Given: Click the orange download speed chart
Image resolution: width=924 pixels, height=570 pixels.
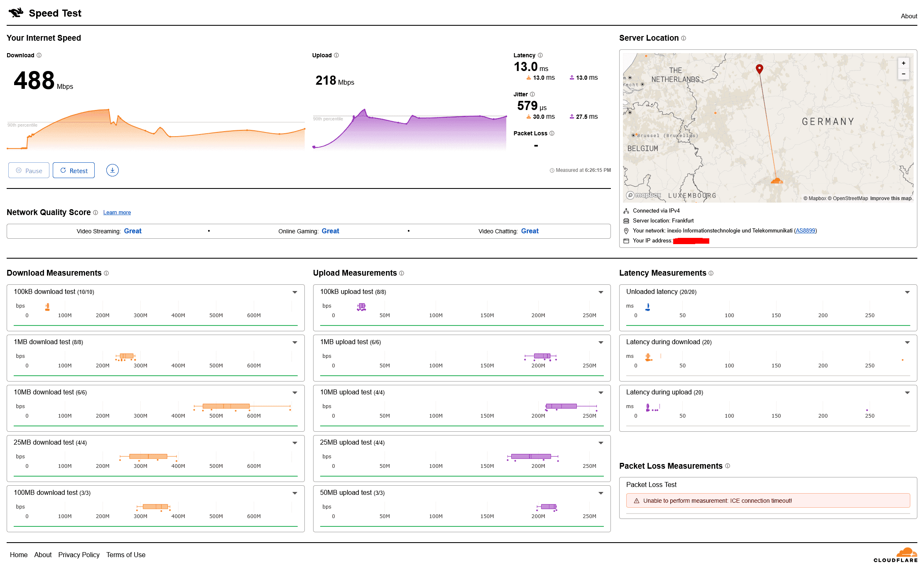Looking at the screenshot, I should tap(156, 129).
